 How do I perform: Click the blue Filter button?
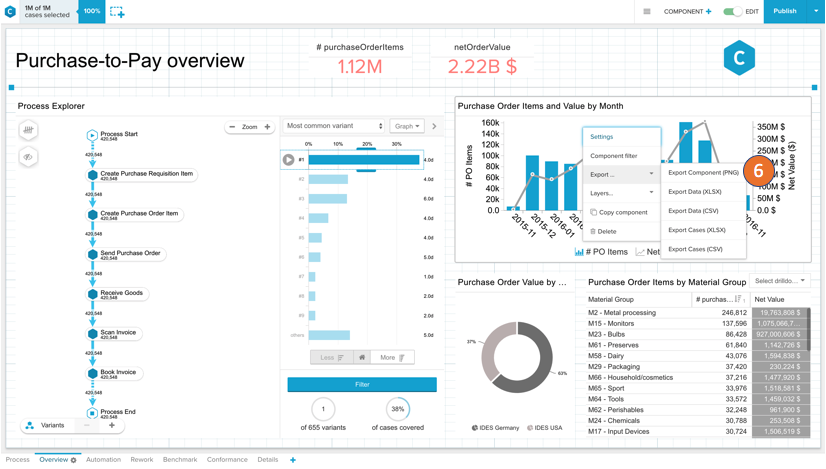click(x=362, y=384)
